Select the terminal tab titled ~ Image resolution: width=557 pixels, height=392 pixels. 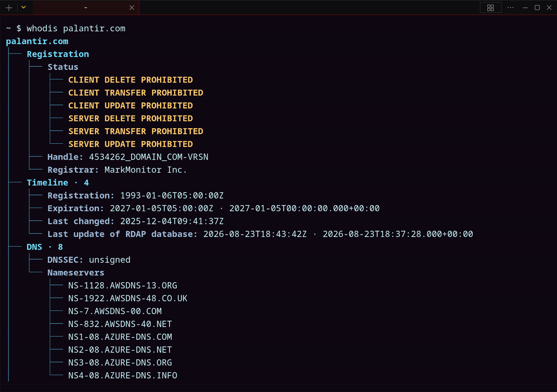point(85,7)
